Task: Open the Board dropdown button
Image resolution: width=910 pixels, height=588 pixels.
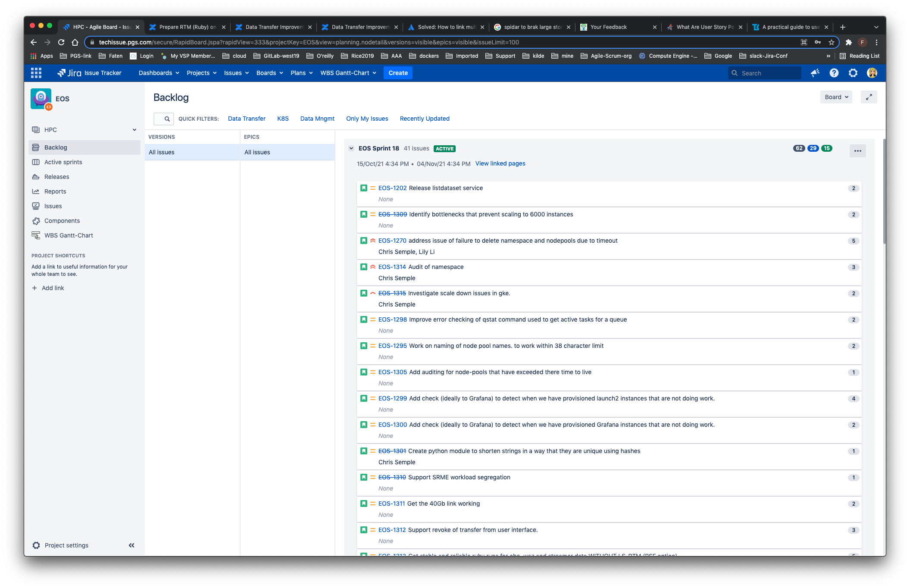Action: click(x=836, y=97)
